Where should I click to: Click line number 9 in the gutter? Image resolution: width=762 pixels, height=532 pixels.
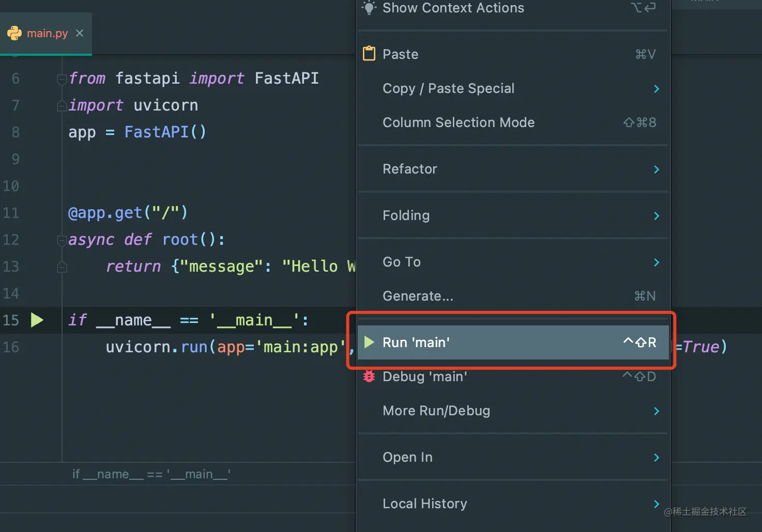(x=16, y=159)
